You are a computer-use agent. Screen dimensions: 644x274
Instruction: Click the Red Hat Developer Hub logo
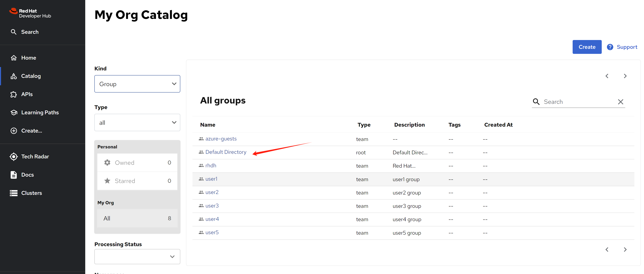point(30,13)
